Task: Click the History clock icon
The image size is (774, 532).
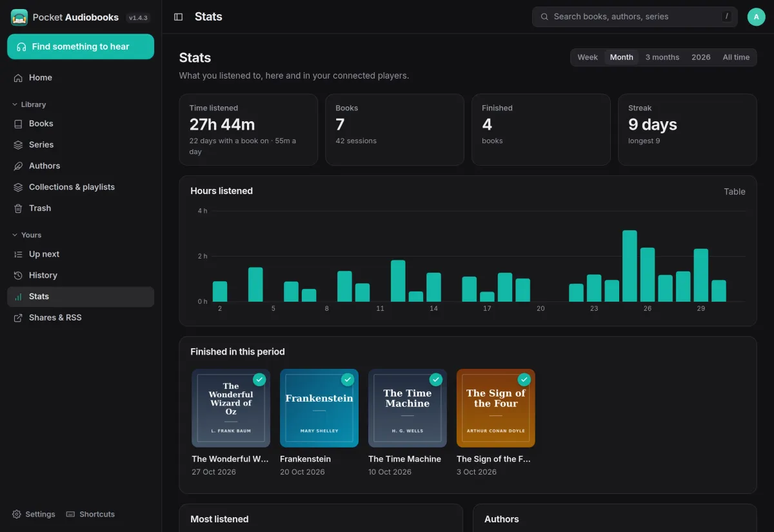Action: [x=18, y=275]
